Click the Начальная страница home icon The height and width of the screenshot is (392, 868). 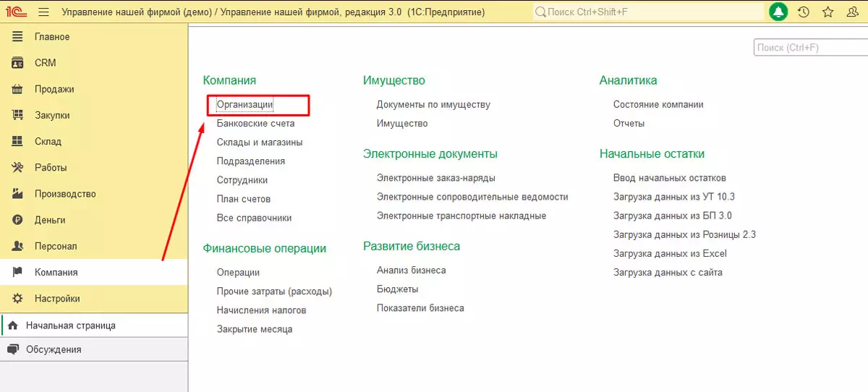(13, 325)
